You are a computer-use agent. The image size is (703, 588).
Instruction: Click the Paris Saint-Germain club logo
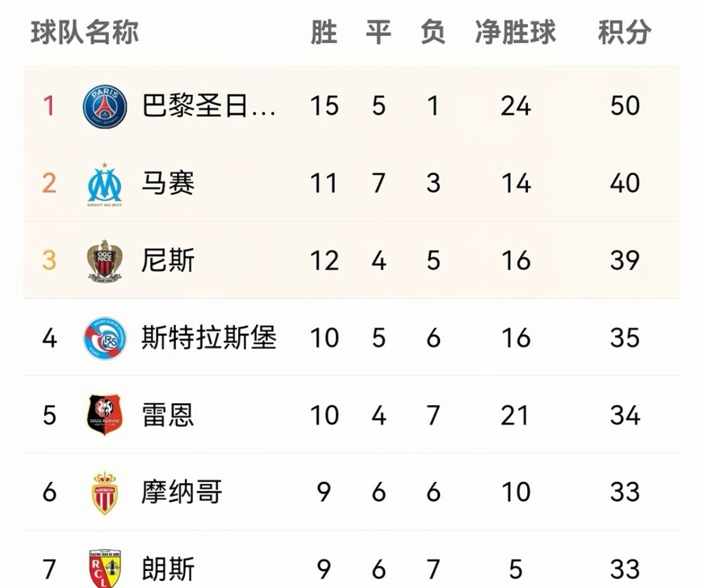click(105, 106)
